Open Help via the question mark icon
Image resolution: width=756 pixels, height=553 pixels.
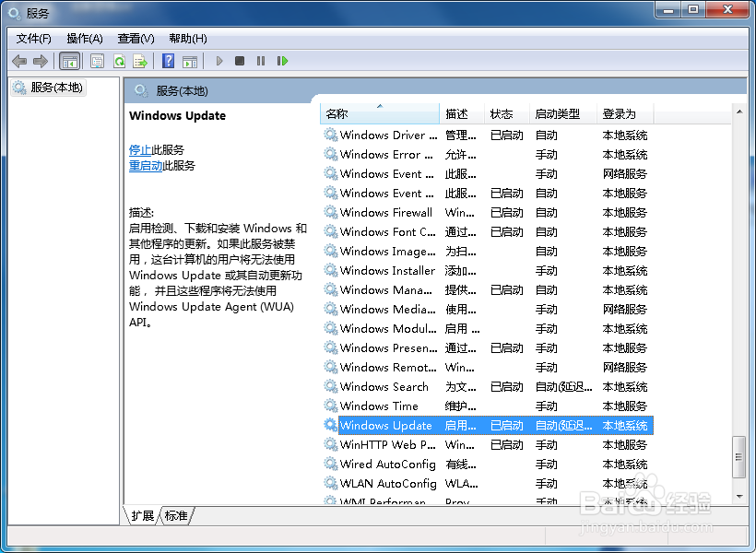pyautogui.click(x=167, y=61)
